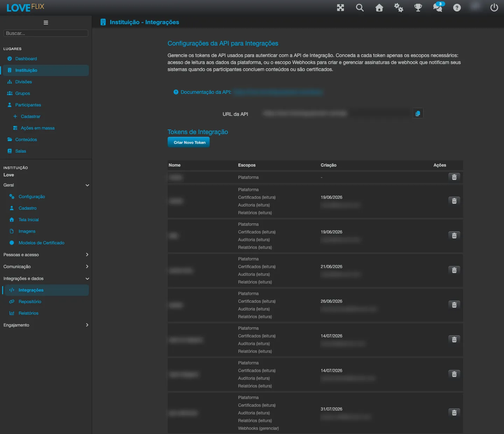Expand the Engajamento section
504x434 pixels.
(46, 325)
